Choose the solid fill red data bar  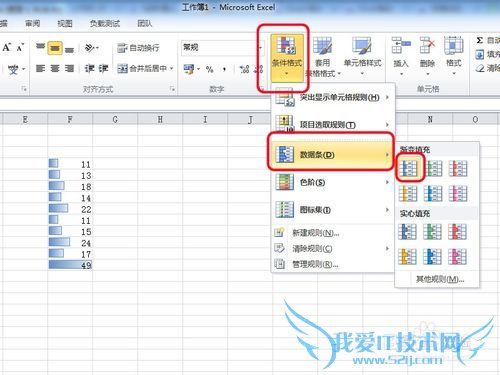coord(457,232)
